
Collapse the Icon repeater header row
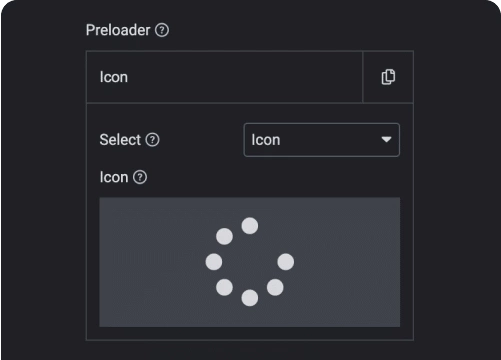(224, 77)
